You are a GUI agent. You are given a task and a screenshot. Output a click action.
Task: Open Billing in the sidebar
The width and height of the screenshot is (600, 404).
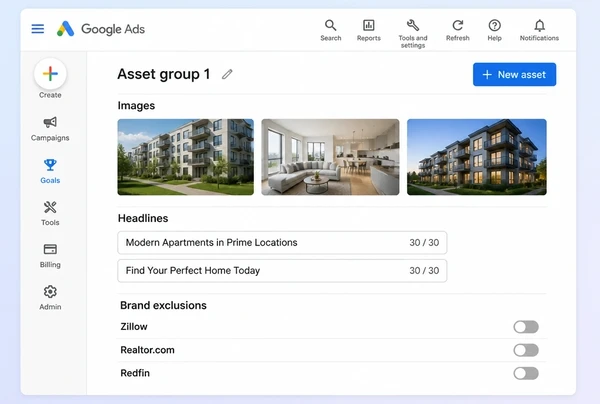(x=50, y=256)
